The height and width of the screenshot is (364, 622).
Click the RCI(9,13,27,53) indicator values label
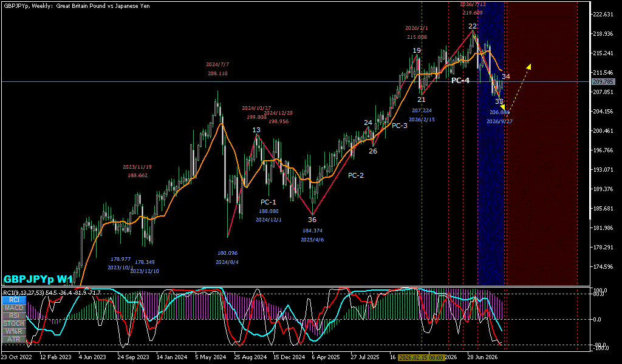click(x=51, y=292)
